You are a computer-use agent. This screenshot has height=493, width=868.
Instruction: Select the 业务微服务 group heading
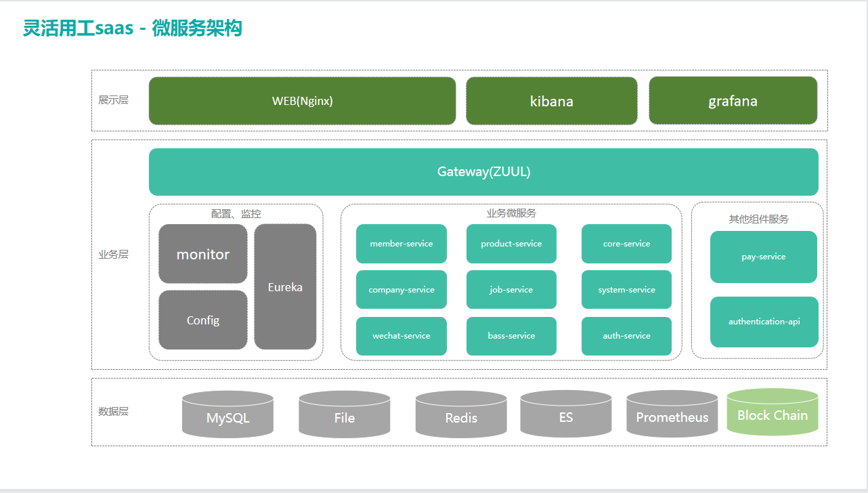pyautogui.click(x=511, y=213)
